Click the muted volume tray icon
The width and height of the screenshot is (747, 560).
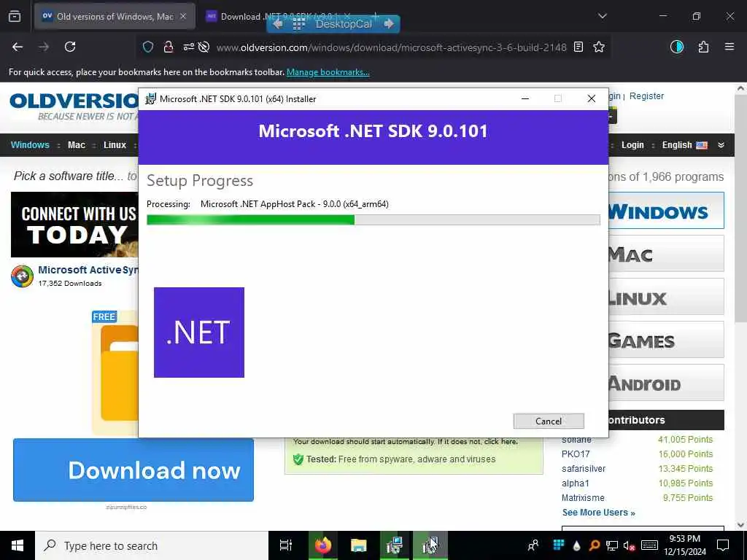click(x=629, y=545)
